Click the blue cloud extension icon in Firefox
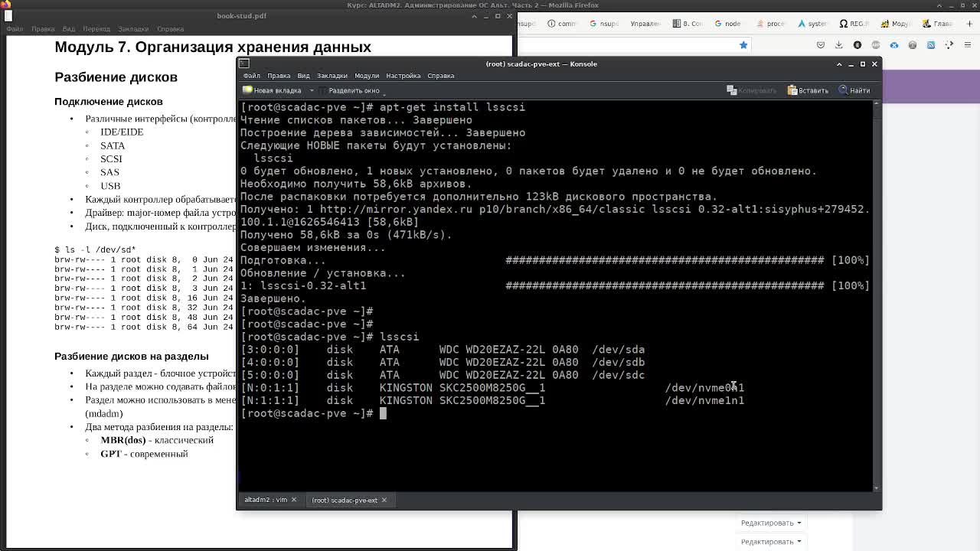Screen dimensions: 980x551 point(894,45)
